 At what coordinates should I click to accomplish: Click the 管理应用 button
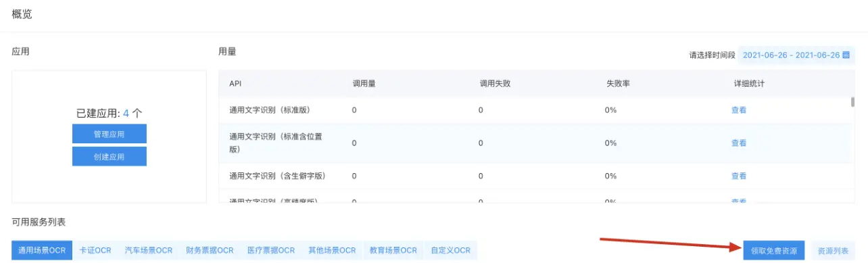pos(110,134)
